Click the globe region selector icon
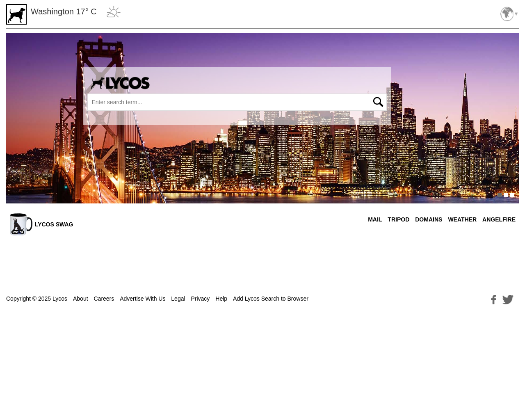 coord(507,14)
